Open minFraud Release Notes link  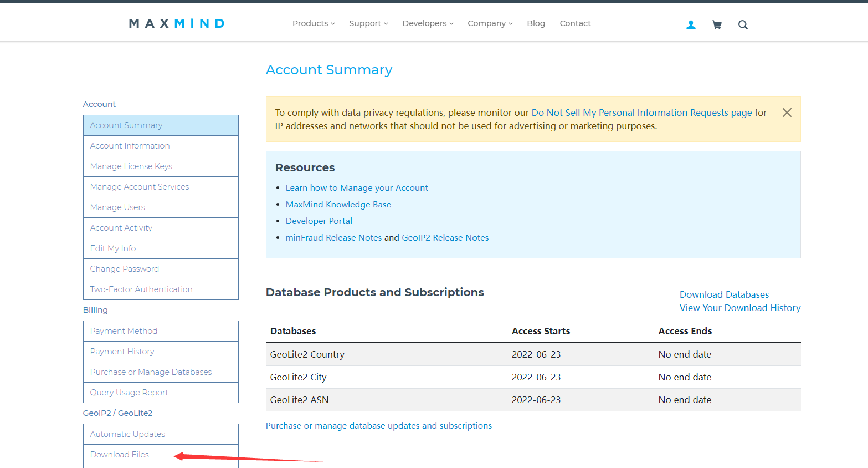[x=333, y=238]
